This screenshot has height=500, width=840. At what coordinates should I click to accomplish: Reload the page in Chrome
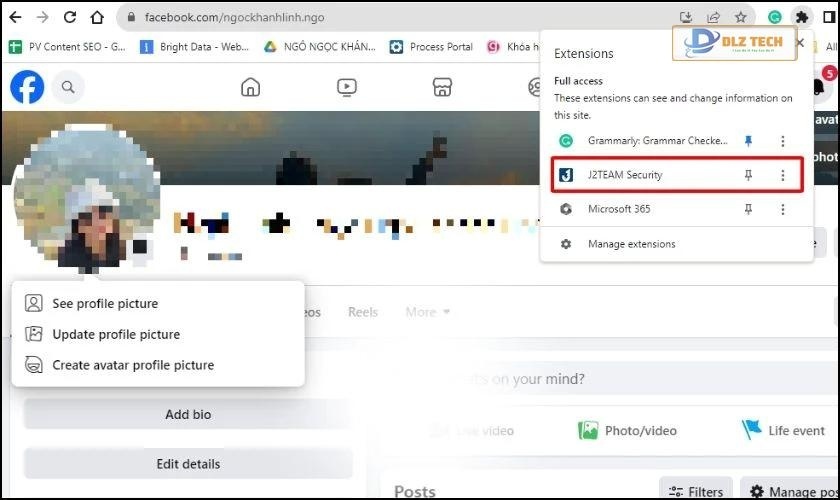(70, 17)
